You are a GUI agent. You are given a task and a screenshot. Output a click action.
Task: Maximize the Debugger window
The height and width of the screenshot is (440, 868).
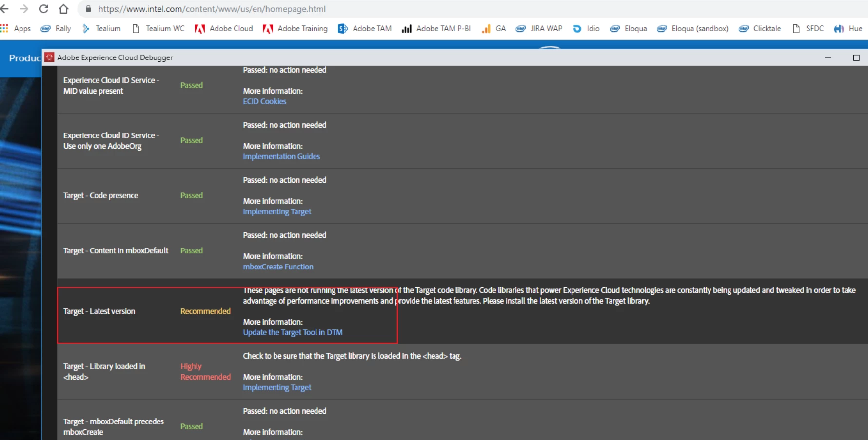856,57
